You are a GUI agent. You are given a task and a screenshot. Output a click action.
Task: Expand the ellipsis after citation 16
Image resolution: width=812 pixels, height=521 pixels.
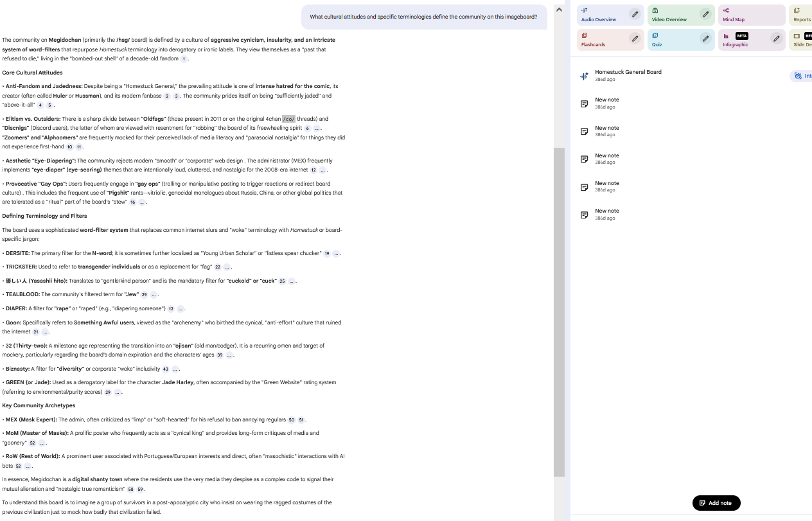click(142, 202)
